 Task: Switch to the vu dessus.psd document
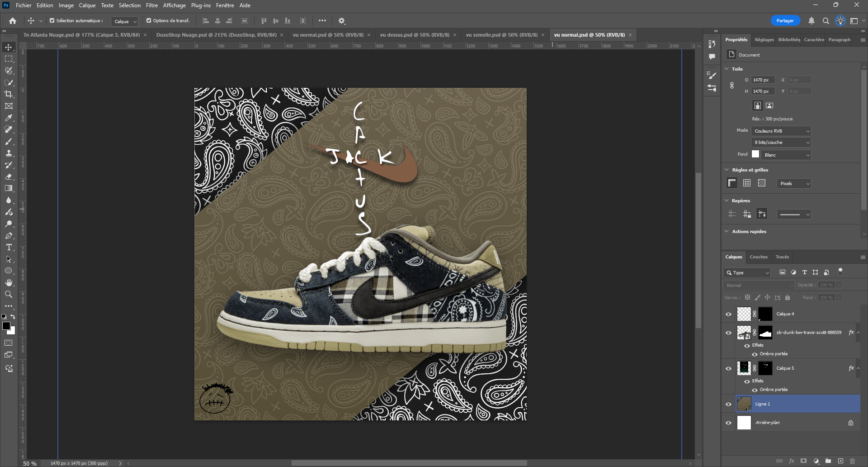click(415, 35)
